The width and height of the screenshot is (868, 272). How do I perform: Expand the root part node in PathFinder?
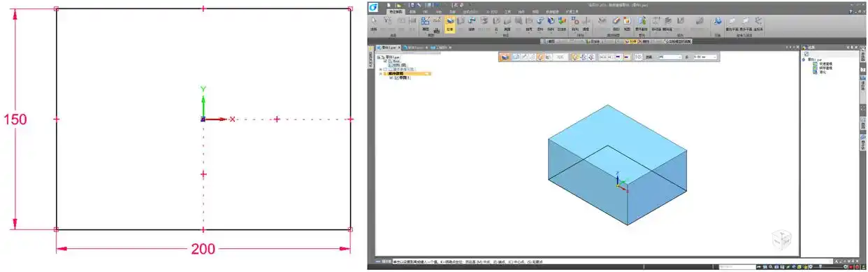pyautogui.click(x=378, y=57)
